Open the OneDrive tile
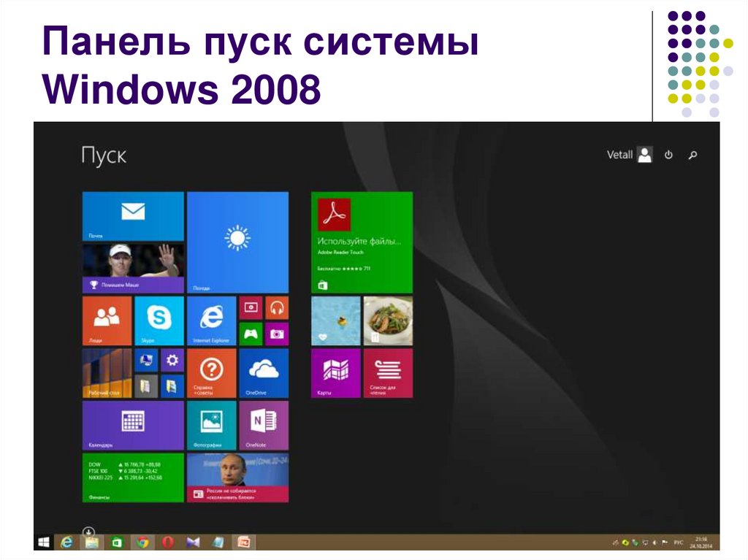This screenshot has height=560, width=748. [x=264, y=373]
